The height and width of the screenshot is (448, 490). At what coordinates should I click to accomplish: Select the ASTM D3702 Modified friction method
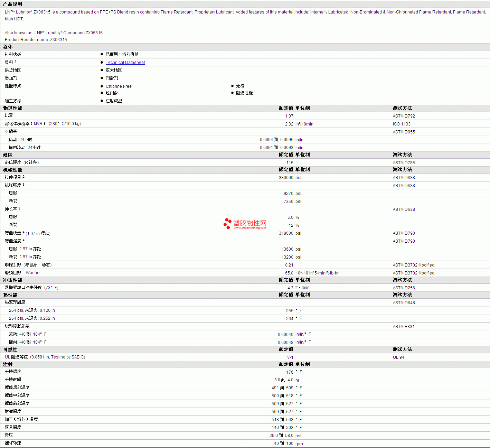414,265
